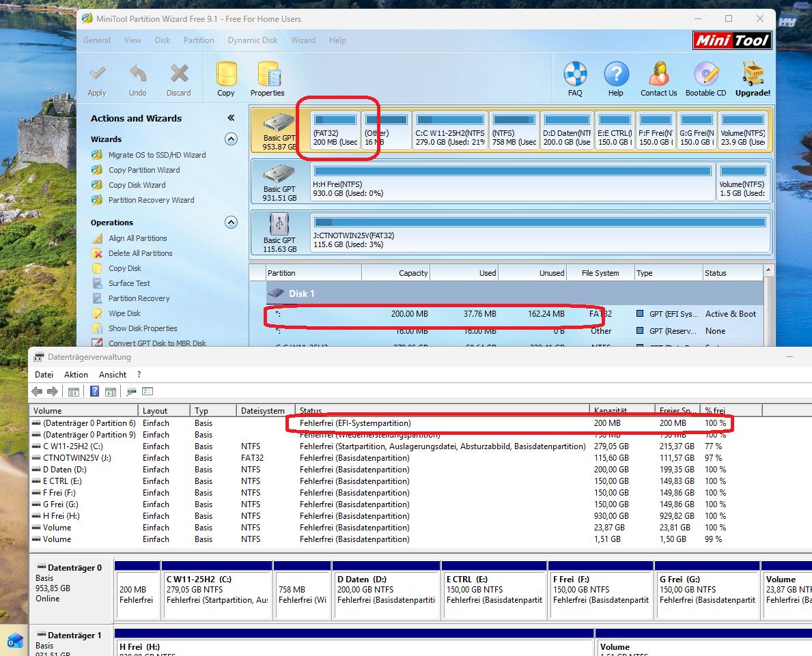The image size is (812, 656).
Task: Click the Help question mark icon
Action: tap(616, 74)
